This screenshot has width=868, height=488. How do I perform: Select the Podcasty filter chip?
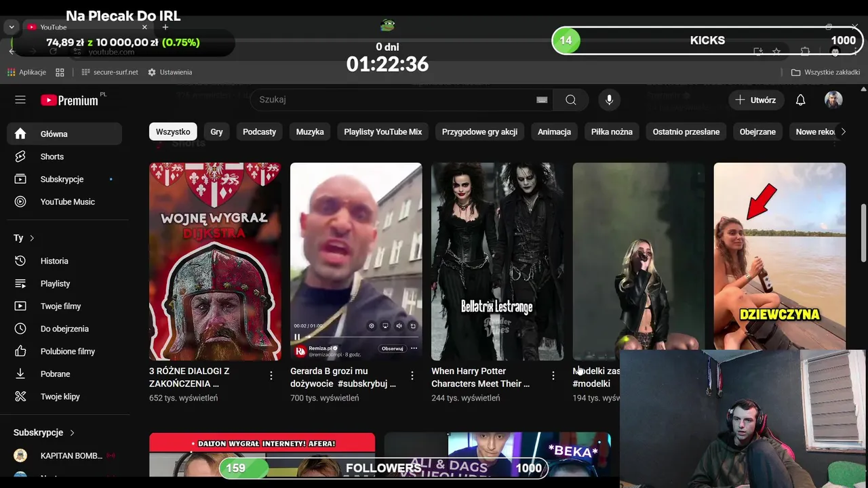click(260, 131)
